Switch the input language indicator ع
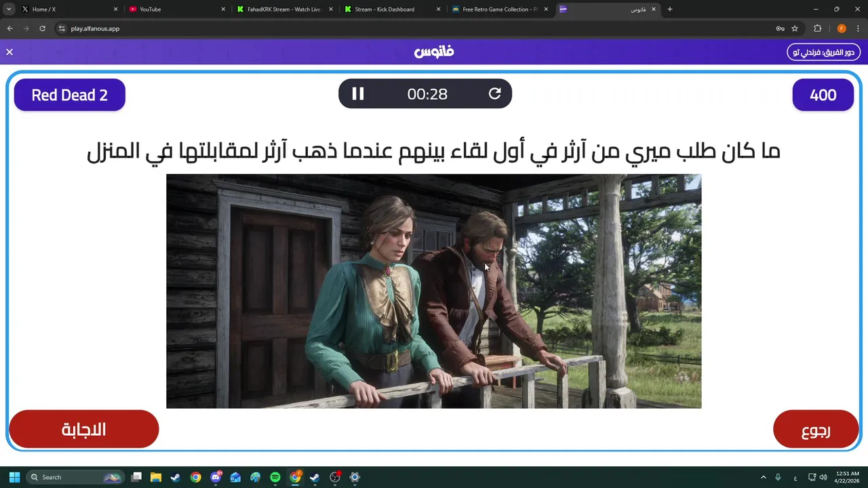The height and width of the screenshot is (488, 868). pyautogui.click(x=795, y=477)
